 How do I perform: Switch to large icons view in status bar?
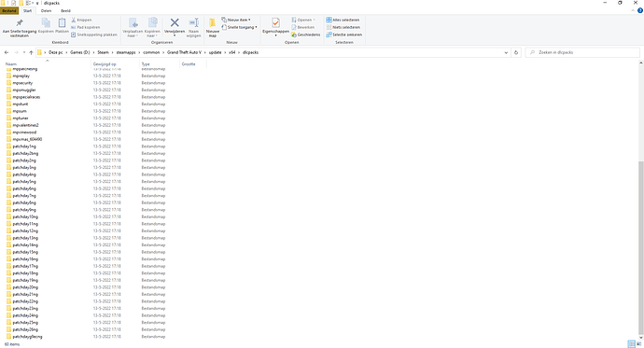point(638,344)
